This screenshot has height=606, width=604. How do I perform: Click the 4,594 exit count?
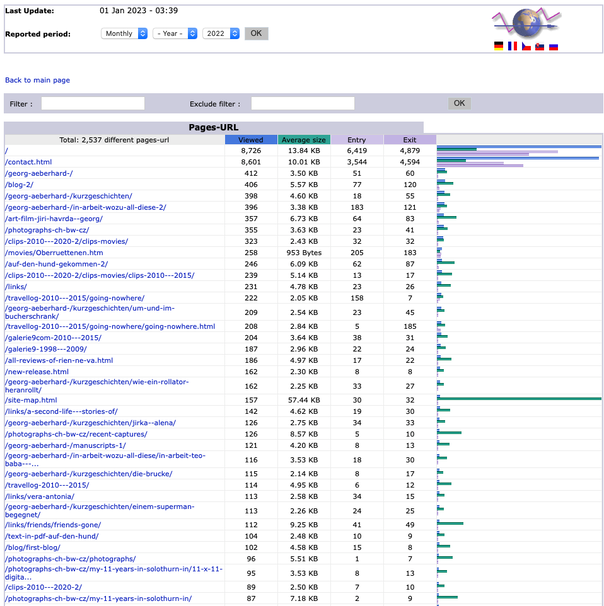[x=410, y=162]
